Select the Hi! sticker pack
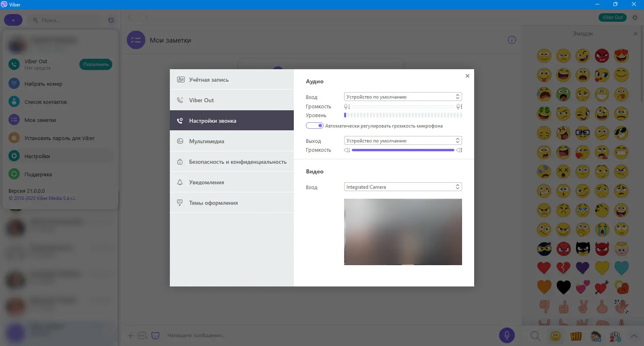 coord(576,336)
